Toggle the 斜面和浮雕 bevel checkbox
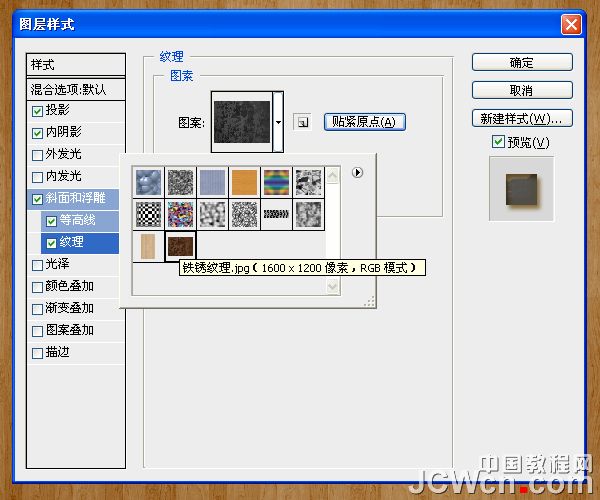The image size is (600, 500). [38, 199]
